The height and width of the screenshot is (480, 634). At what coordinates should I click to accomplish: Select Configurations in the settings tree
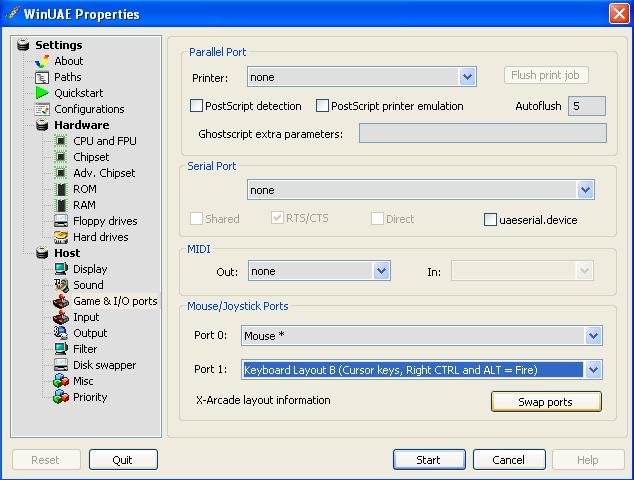89,109
